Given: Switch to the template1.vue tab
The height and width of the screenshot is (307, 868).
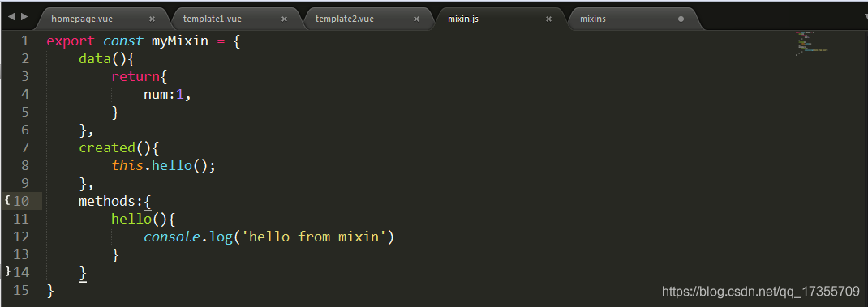Looking at the screenshot, I should click(213, 19).
